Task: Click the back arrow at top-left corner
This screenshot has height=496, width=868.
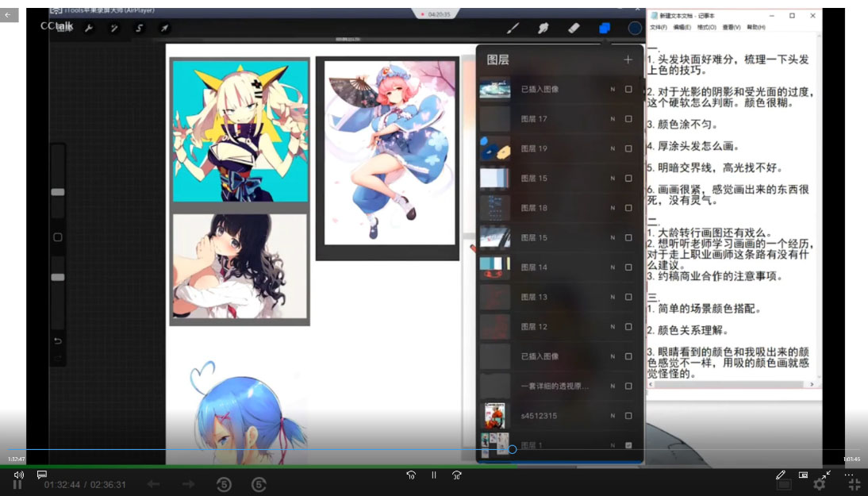Action: (x=8, y=15)
